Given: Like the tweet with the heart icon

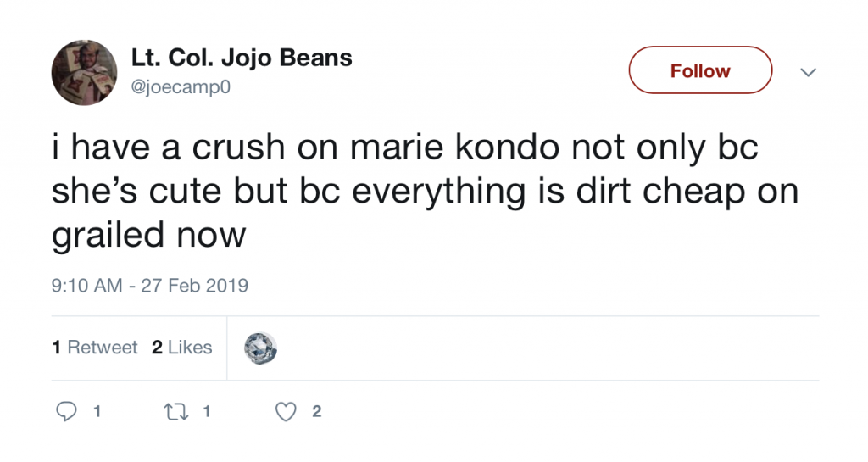Looking at the screenshot, I should click(x=287, y=412).
